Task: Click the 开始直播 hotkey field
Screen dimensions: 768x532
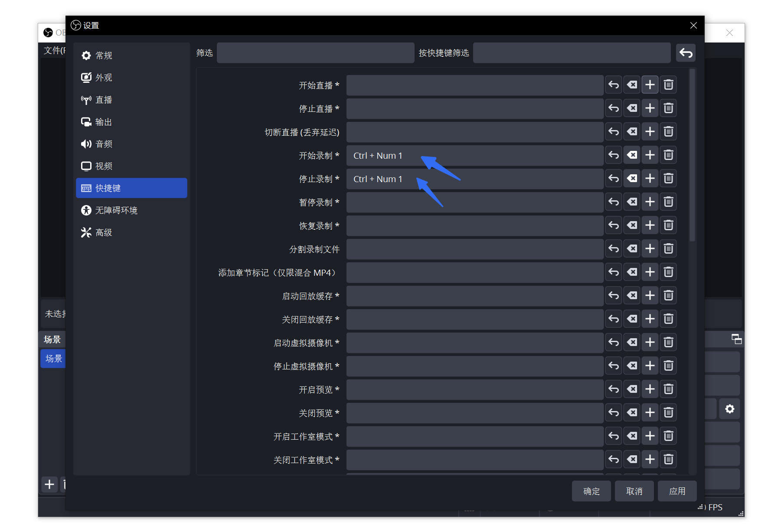Action: click(475, 85)
